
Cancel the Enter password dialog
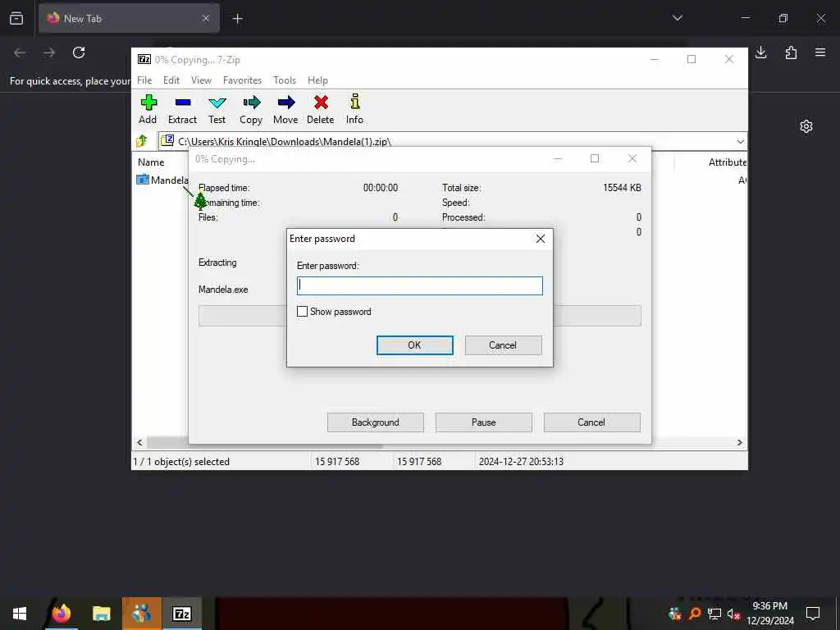pyautogui.click(x=503, y=345)
